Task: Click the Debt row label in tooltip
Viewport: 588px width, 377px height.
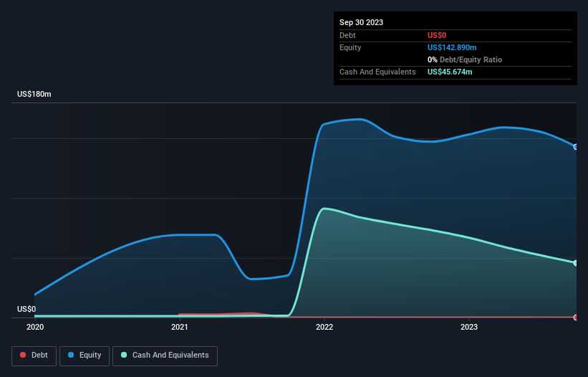Action: coord(347,35)
